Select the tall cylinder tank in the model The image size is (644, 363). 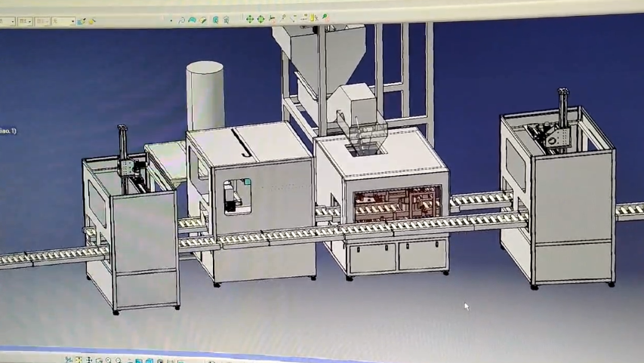pyautogui.click(x=205, y=94)
